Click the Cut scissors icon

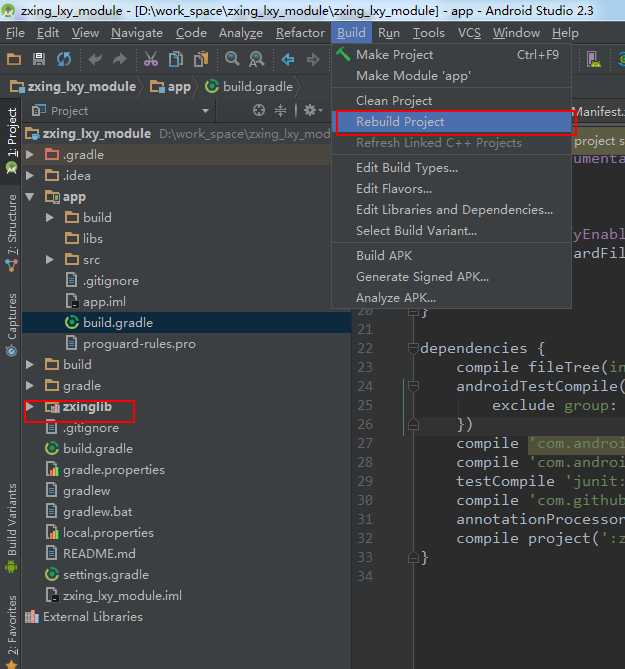pyautogui.click(x=151, y=59)
